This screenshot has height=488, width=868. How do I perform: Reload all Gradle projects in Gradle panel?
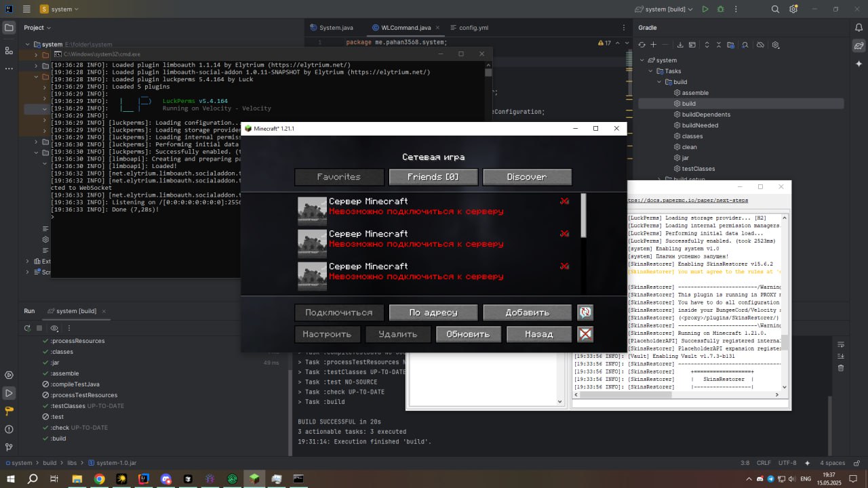click(x=642, y=45)
